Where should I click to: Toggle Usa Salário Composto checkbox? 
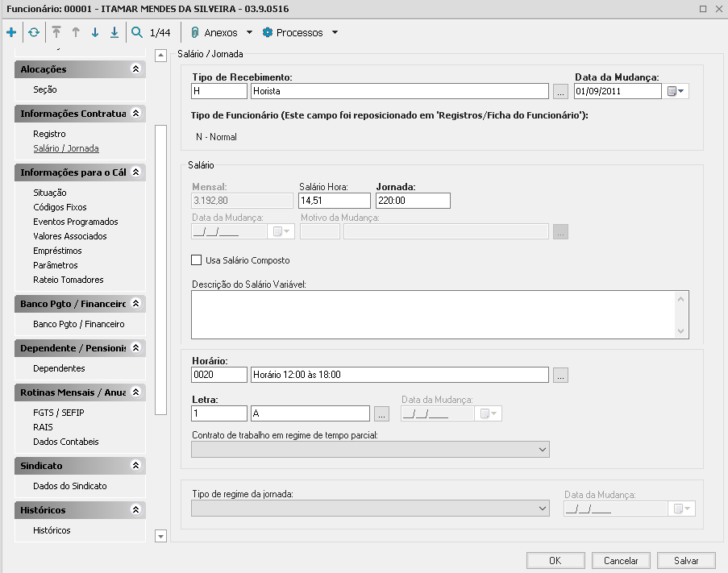pyautogui.click(x=197, y=260)
